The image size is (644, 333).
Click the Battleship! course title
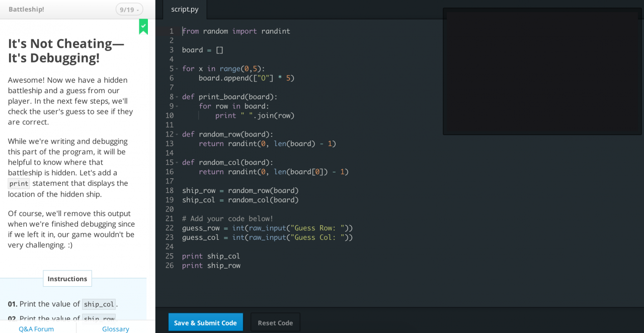tap(26, 9)
